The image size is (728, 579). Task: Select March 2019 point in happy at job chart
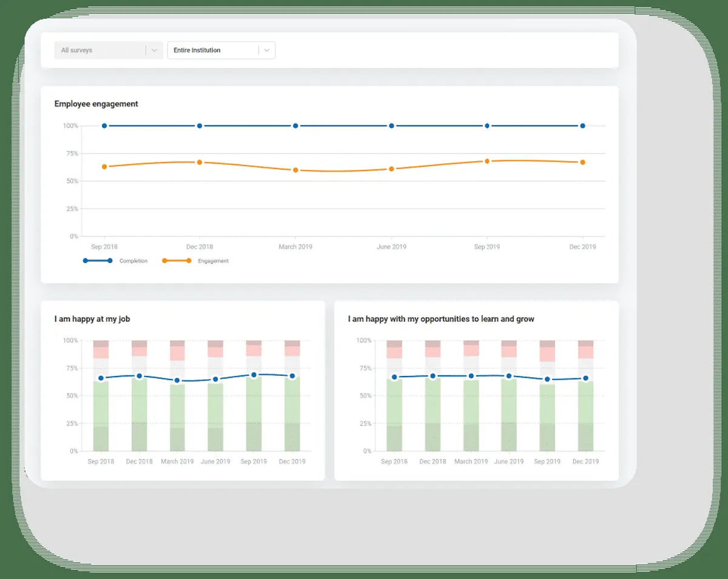pos(177,381)
